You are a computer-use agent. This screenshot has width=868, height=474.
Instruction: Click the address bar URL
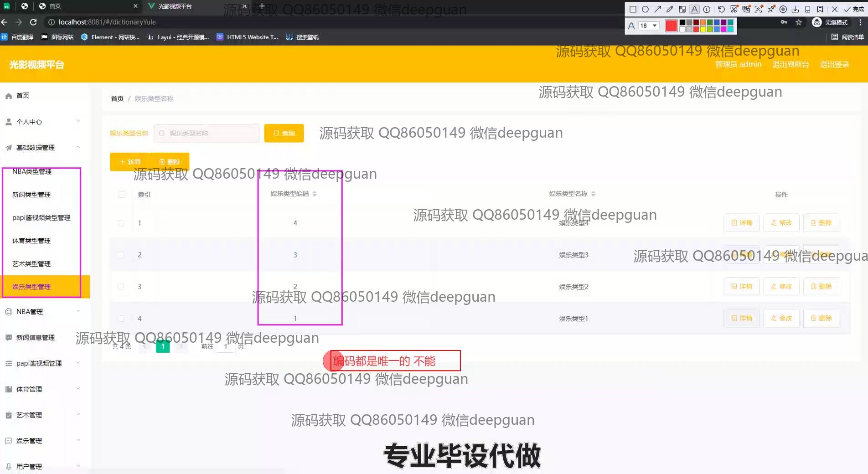[107, 22]
